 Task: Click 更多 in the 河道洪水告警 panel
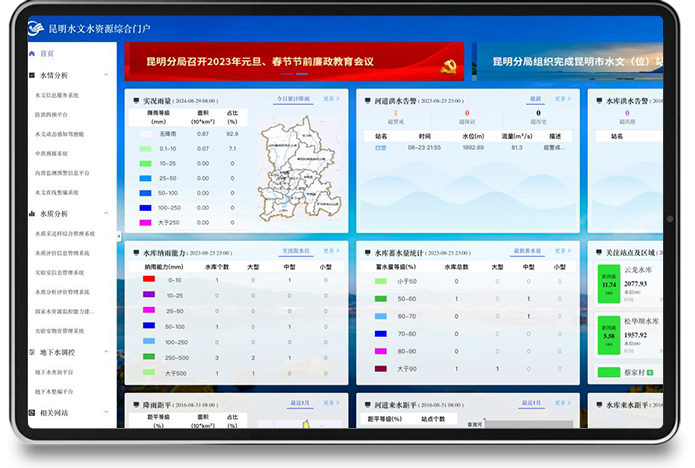click(563, 100)
